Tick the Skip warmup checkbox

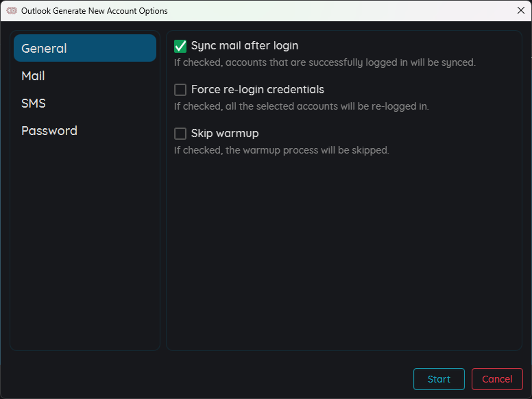pos(180,134)
